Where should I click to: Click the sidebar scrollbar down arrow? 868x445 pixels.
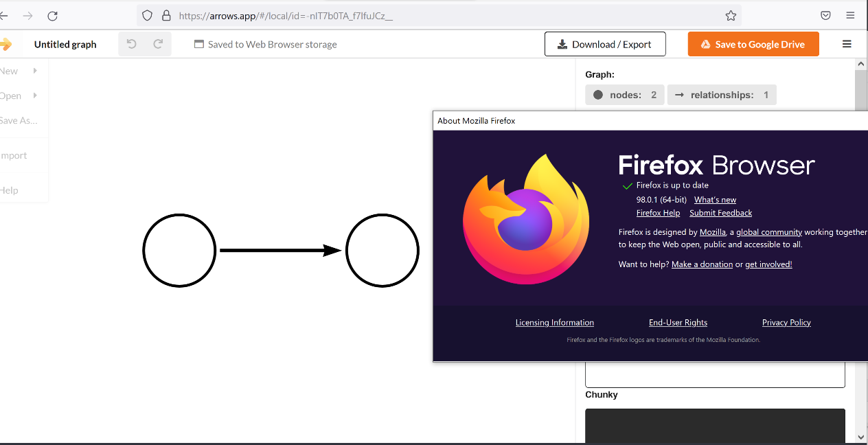[x=861, y=437]
